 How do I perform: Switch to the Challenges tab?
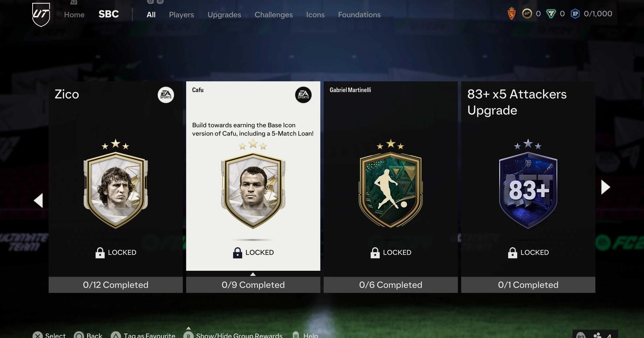click(274, 14)
